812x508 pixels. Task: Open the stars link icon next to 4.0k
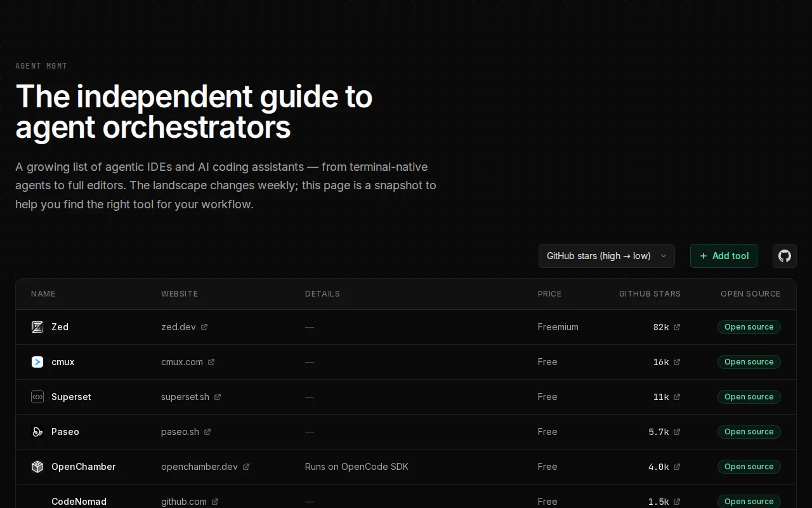click(677, 467)
